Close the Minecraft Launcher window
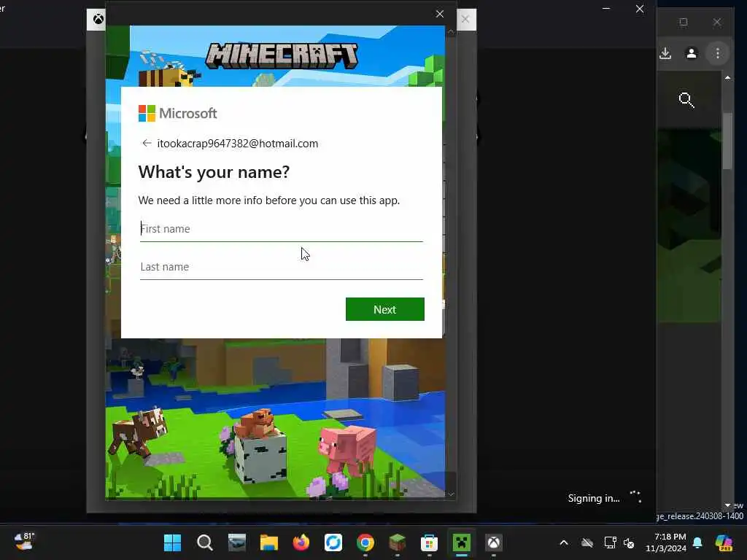The height and width of the screenshot is (560, 747). (x=640, y=9)
